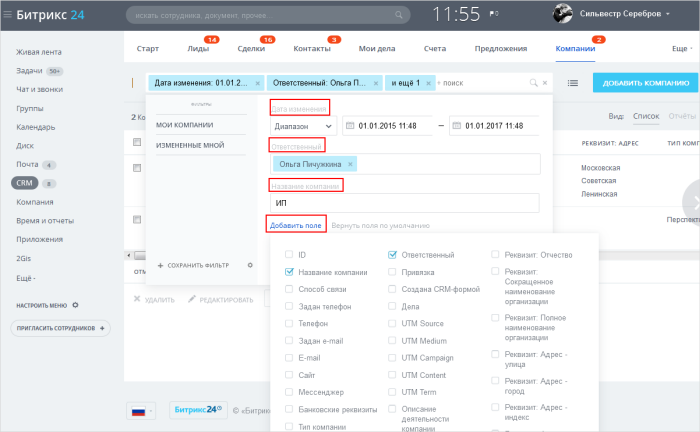Open calendar icon for start date 01.01.2015
This screenshot has width=700, height=432.
point(350,126)
